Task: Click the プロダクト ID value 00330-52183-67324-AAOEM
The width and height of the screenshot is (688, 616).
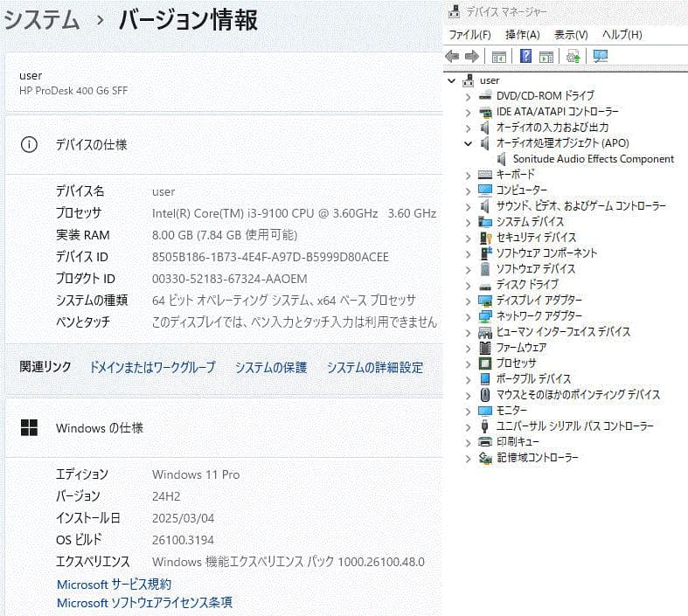Action: pos(230,279)
